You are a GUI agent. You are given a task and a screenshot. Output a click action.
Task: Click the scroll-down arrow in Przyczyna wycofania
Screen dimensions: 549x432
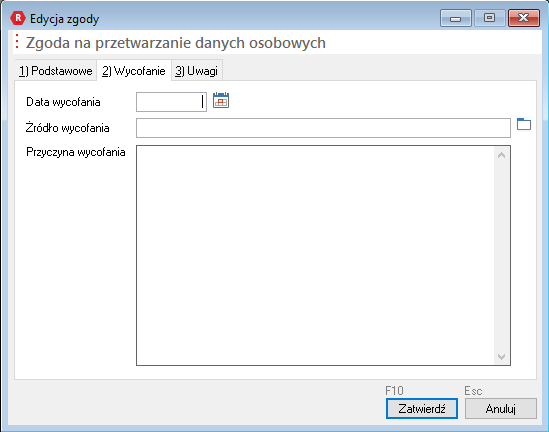(501, 356)
